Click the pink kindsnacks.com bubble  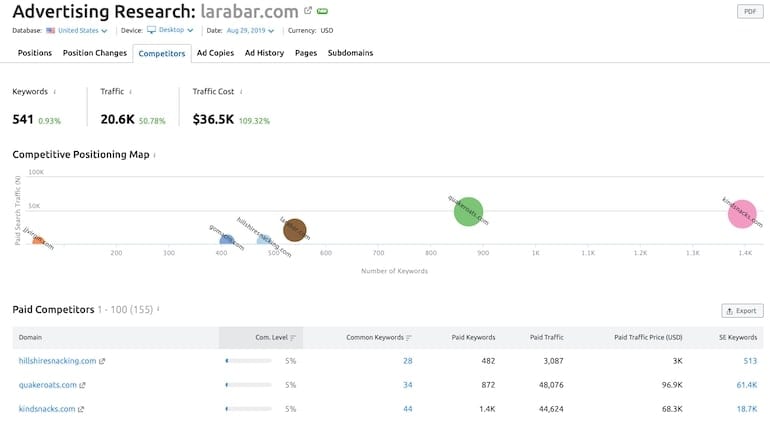742,214
